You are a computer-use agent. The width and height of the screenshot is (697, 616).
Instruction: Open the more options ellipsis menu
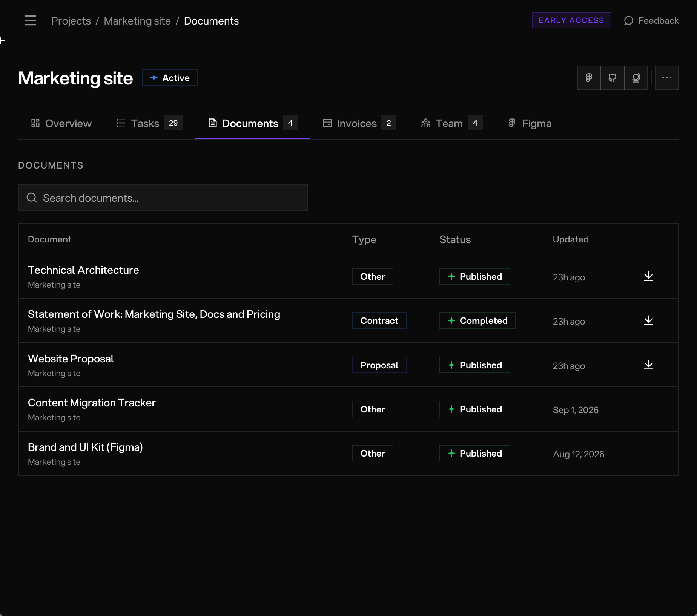pos(666,78)
